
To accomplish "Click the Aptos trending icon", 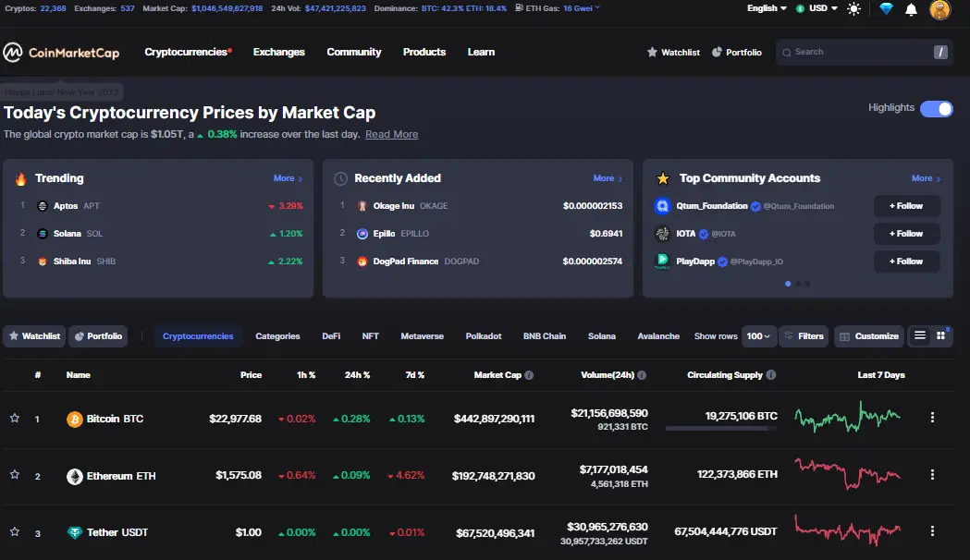I will [x=42, y=206].
